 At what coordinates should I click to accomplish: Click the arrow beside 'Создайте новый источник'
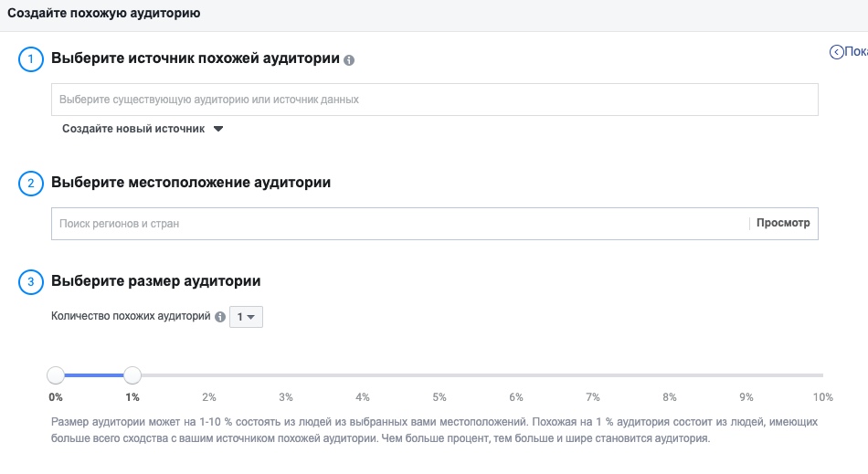[218, 129]
